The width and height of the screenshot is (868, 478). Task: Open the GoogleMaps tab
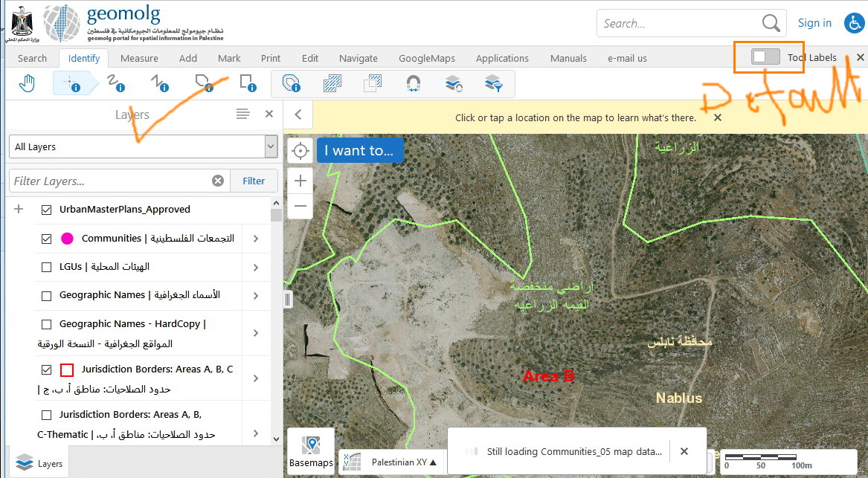[427, 58]
